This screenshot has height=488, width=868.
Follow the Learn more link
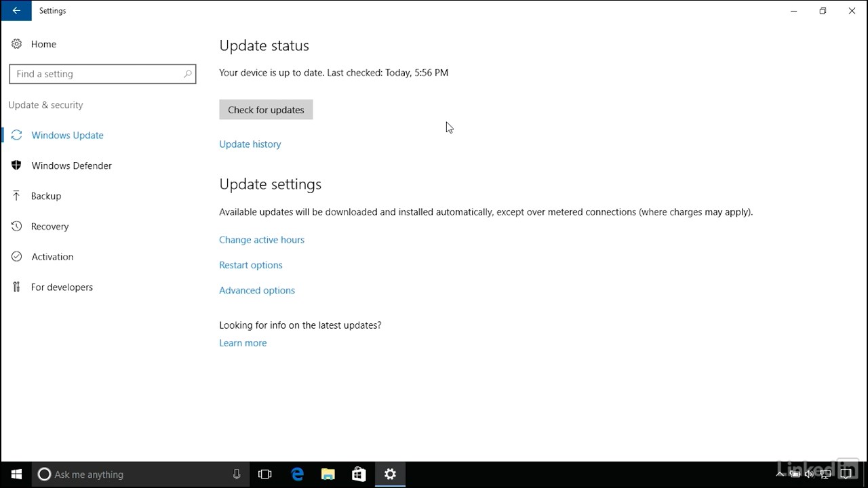click(243, 343)
